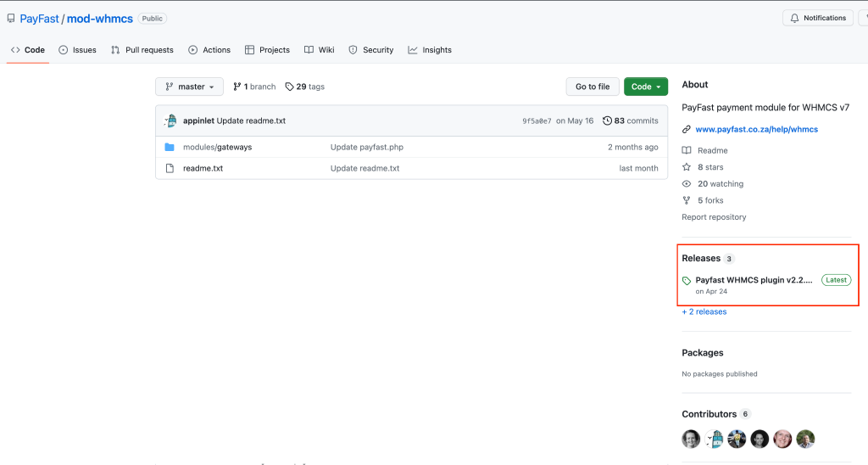View the 83 commits history

(x=631, y=120)
